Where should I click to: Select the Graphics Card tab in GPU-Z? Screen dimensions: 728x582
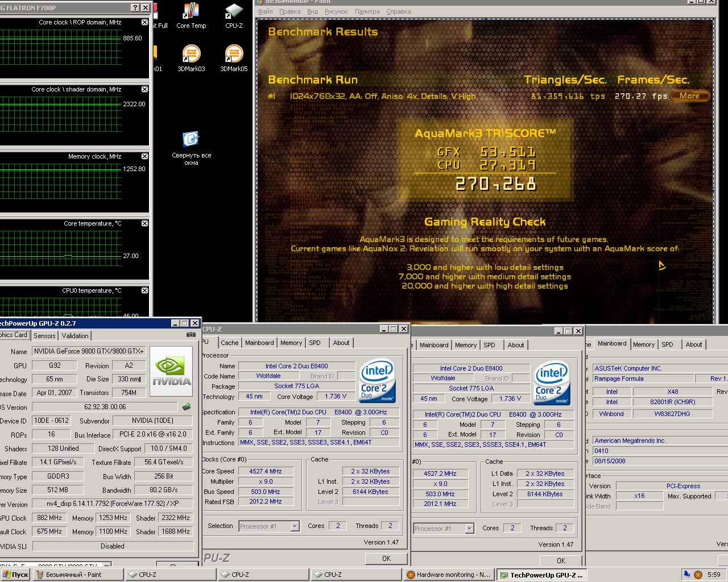(14, 335)
